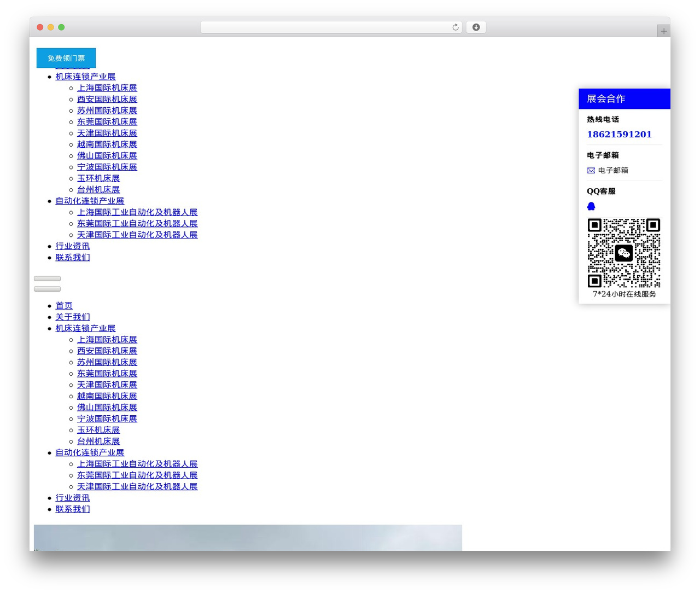Open 自动化连锁产业展 in the first navigation list
The height and width of the screenshot is (593, 700).
[x=90, y=201]
